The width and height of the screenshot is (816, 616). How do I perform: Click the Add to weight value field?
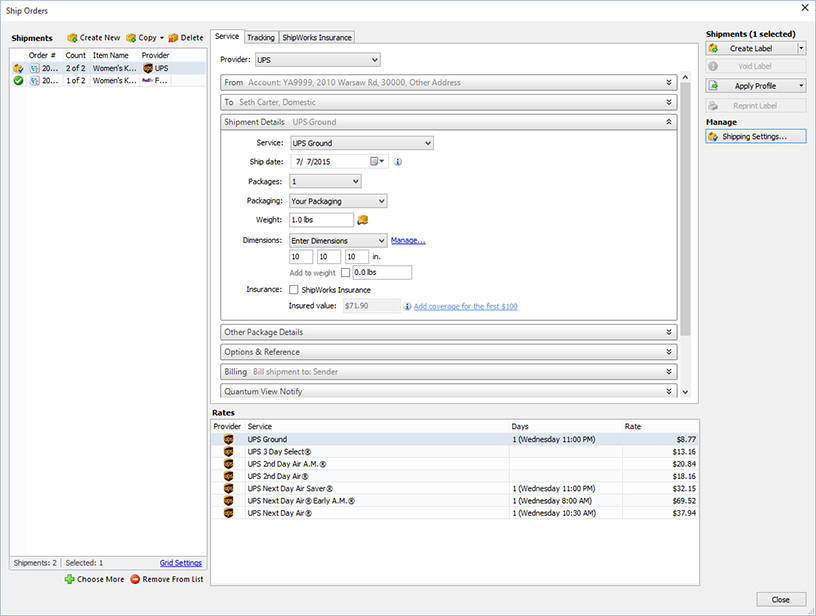[382, 273]
